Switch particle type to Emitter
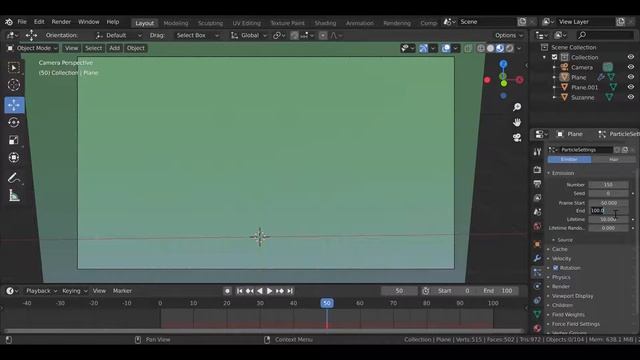 569,159
